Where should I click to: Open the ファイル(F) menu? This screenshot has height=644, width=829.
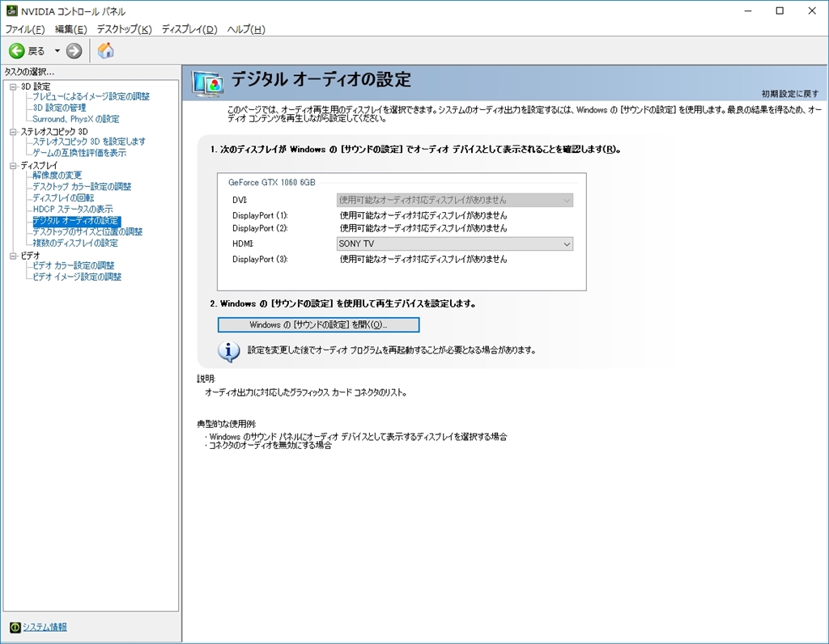tap(25, 30)
